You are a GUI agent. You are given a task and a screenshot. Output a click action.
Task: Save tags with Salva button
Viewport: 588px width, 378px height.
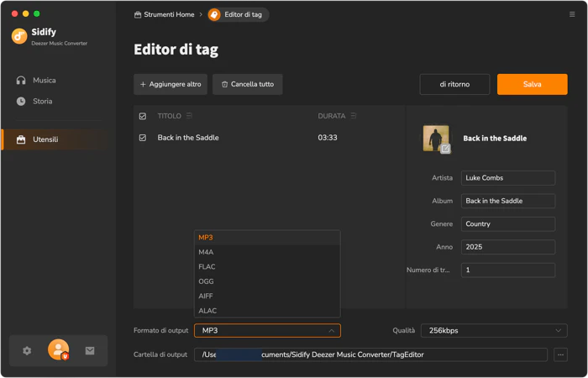point(532,84)
